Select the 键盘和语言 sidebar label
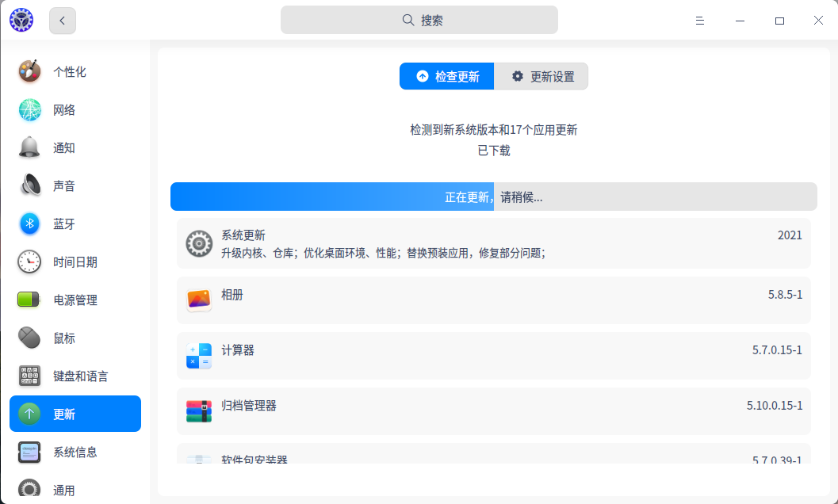This screenshot has width=838, height=504. 81,376
